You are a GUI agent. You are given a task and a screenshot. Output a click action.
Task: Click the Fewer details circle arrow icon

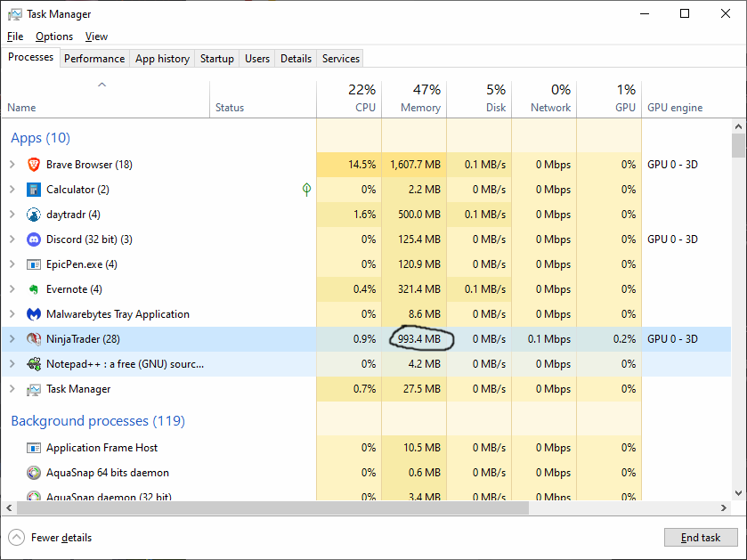click(x=16, y=538)
